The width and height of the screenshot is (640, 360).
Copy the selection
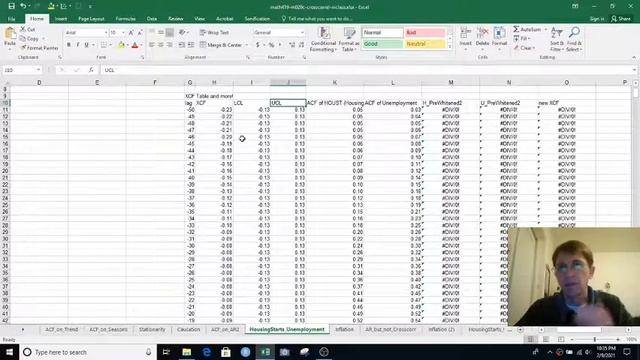point(29,39)
